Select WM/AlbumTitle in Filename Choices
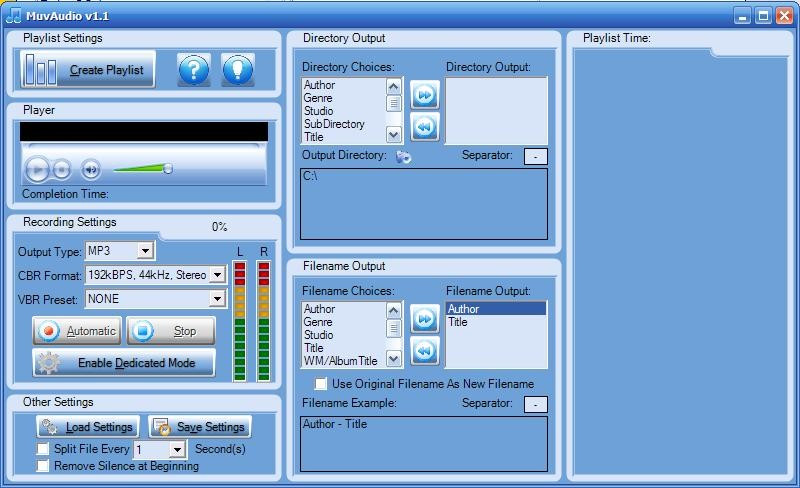The width and height of the screenshot is (800, 488). pyautogui.click(x=340, y=361)
